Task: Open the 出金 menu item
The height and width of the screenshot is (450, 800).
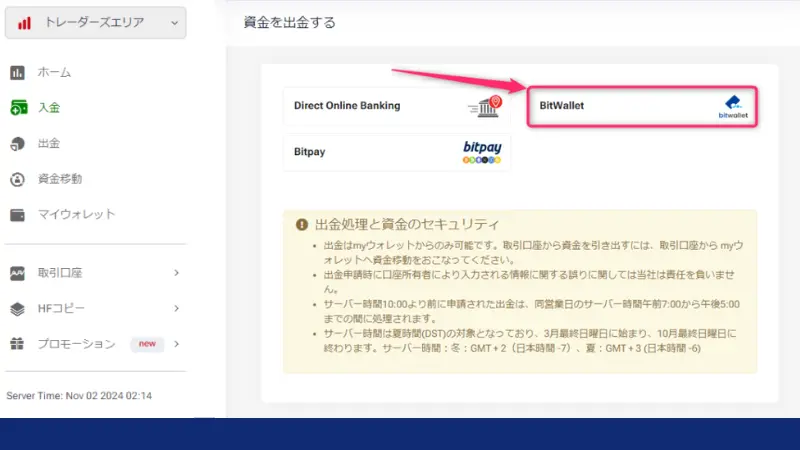Action: [49, 144]
